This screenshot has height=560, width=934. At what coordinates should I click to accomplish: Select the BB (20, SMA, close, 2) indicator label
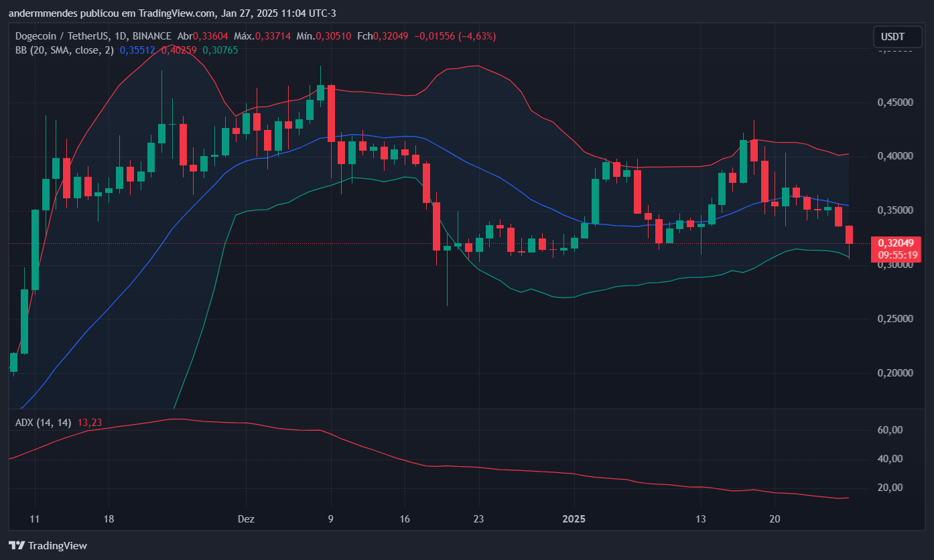coord(65,50)
